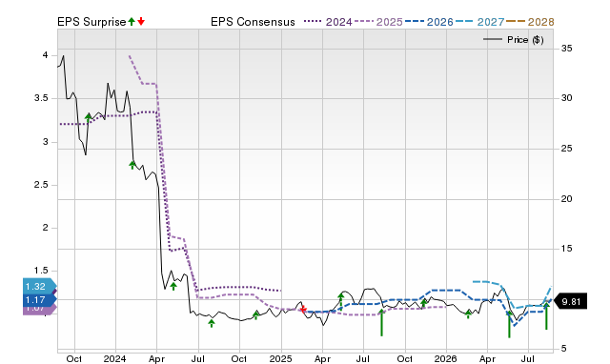Click the 2024 x-axis year label

115,358
